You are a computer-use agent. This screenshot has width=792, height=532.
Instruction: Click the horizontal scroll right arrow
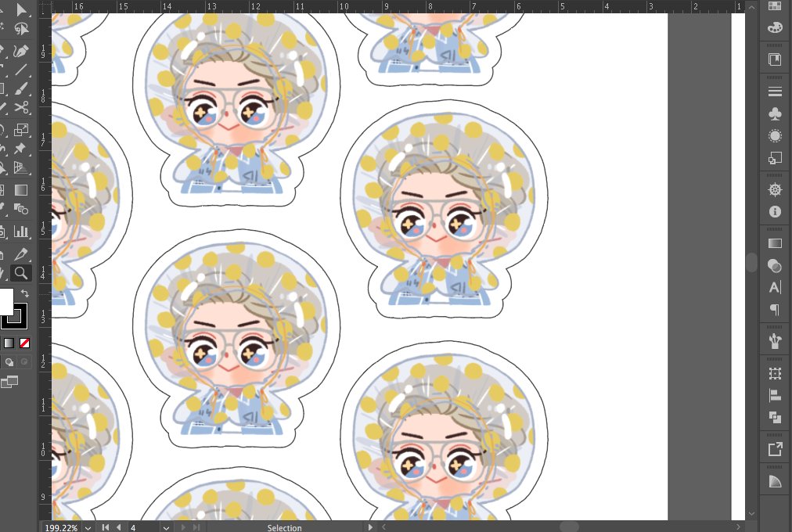(x=738, y=527)
